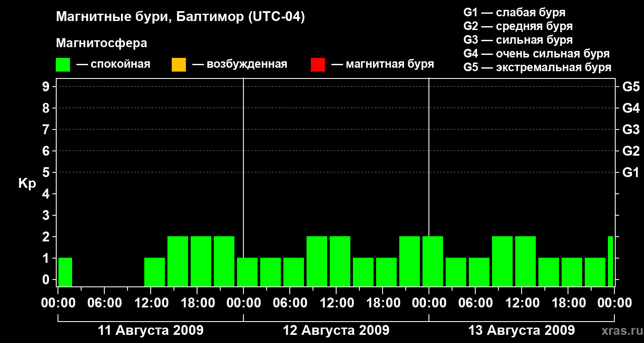
Task: Click the Kp 2 bar straddling midnight into 13 August
Action: [x=433, y=261]
